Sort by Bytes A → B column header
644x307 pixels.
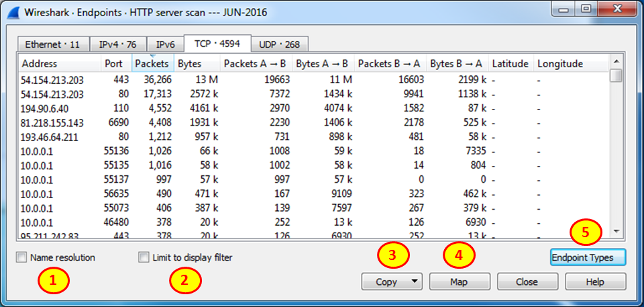click(323, 63)
